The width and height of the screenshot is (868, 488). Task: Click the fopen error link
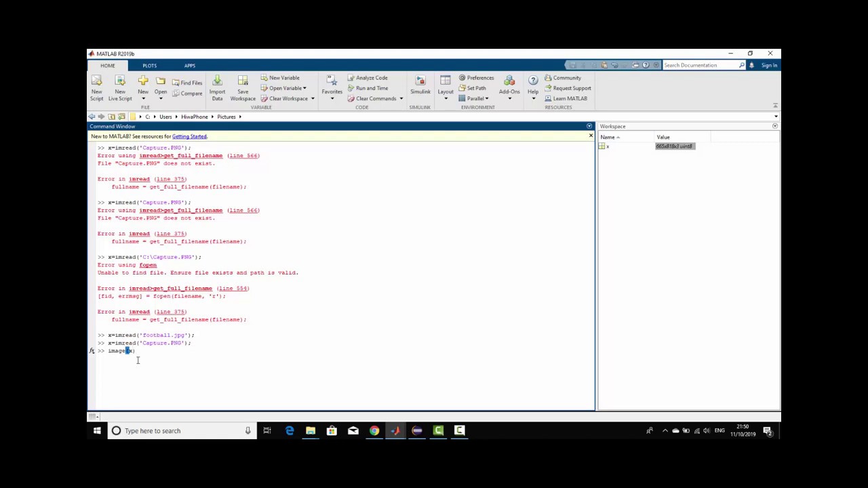(148, 265)
